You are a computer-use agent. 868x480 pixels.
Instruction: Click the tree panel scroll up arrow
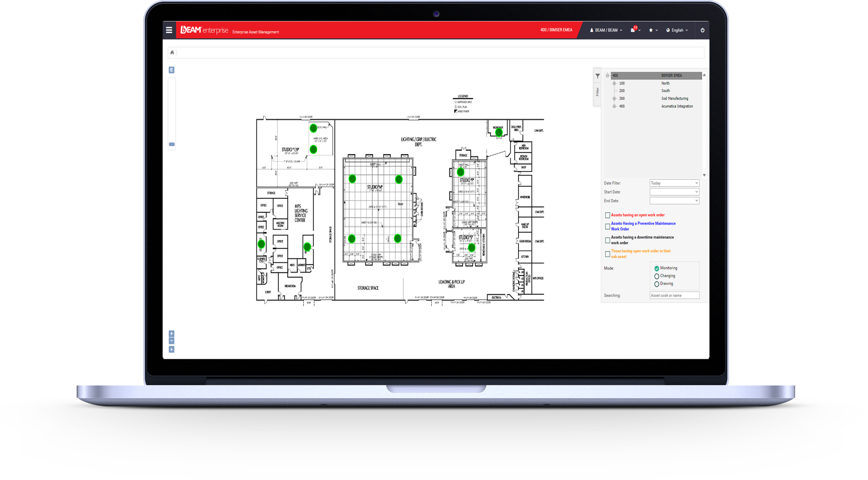(x=704, y=75)
